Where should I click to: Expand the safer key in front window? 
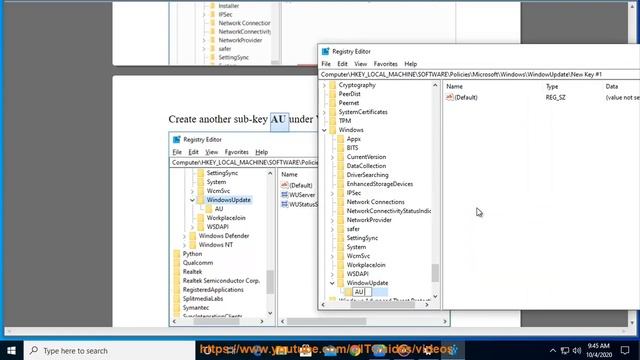[x=332, y=229]
